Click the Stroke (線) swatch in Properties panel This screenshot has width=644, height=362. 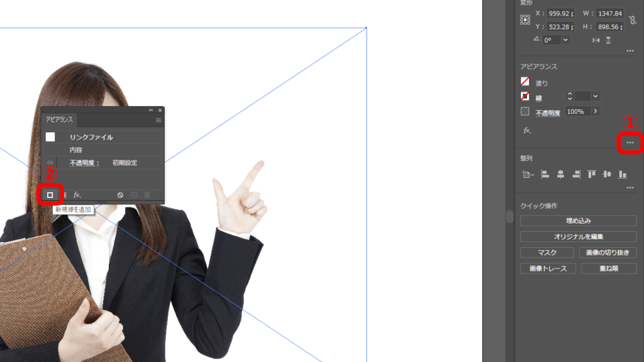coord(525,96)
